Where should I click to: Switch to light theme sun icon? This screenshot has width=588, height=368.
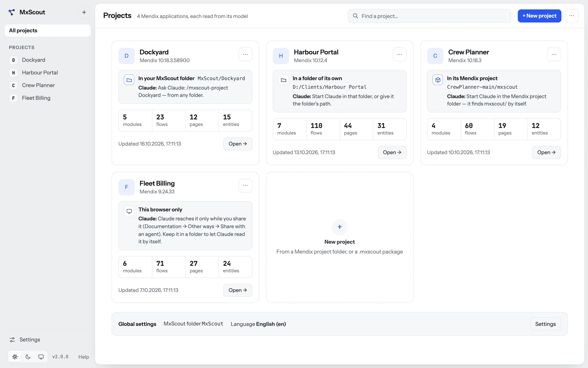[x=15, y=357]
